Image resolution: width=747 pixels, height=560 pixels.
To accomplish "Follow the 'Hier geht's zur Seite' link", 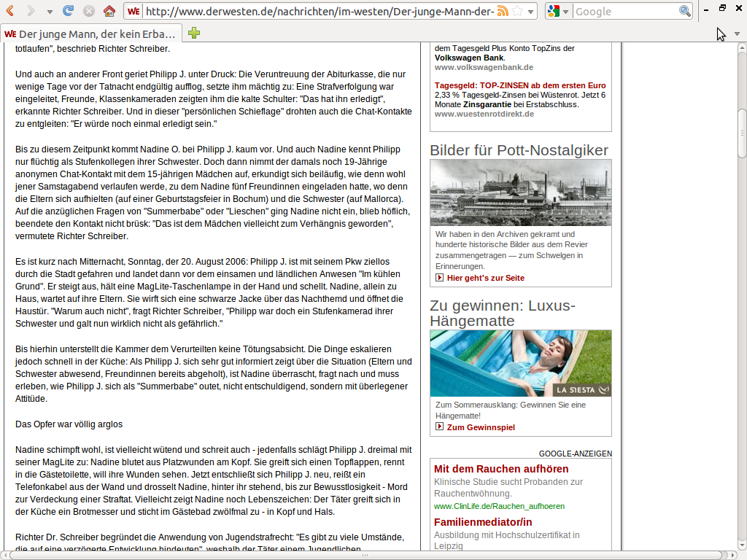I will pyautogui.click(x=485, y=278).
